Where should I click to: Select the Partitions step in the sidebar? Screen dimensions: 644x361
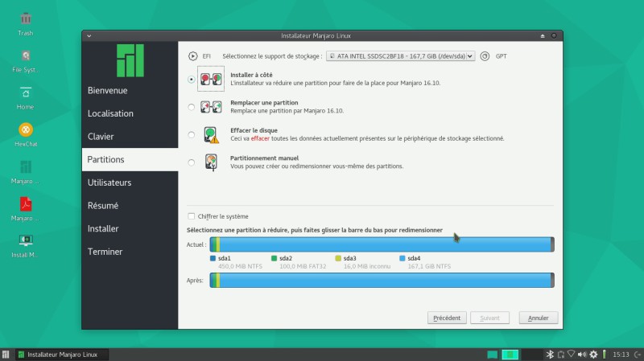pyautogui.click(x=130, y=159)
